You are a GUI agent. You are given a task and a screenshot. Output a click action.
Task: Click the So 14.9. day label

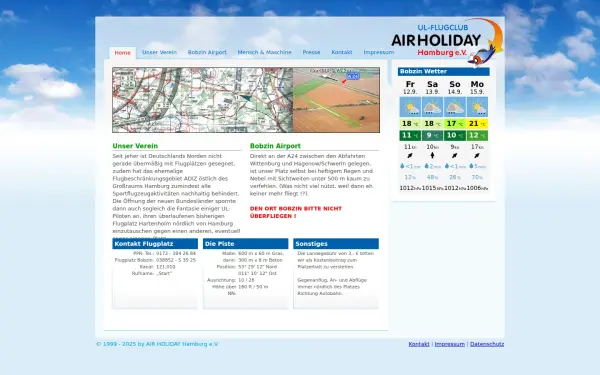tap(455, 88)
